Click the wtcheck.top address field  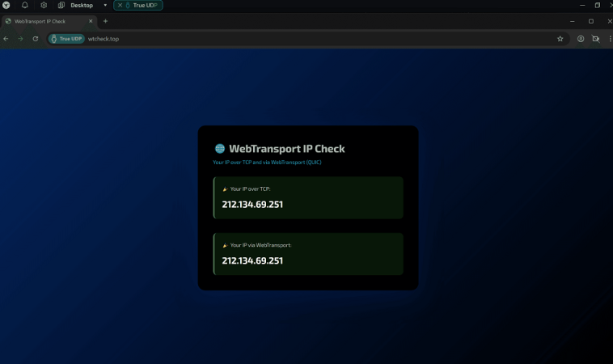click(243, 38)
